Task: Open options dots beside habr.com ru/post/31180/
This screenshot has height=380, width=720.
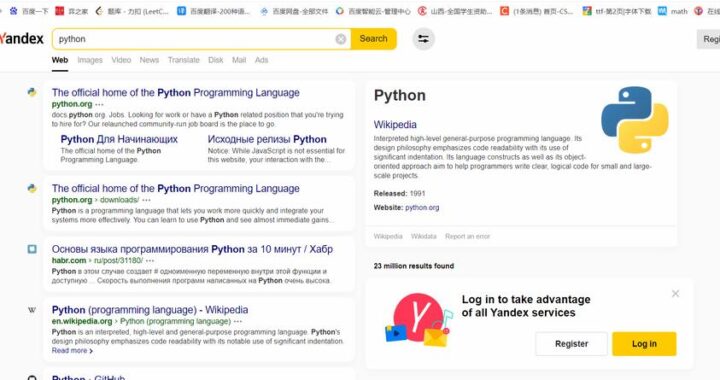Action: pyautogui.click(x=150, y=261)
